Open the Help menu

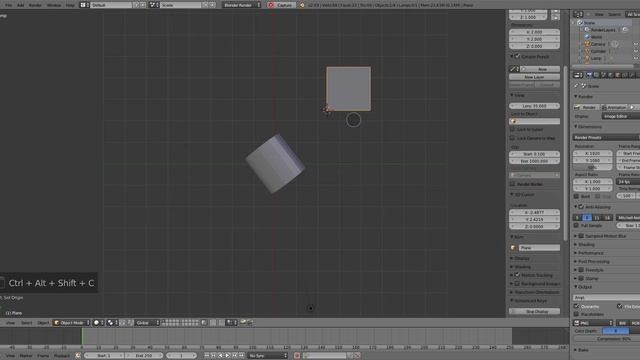pos(70,5)
